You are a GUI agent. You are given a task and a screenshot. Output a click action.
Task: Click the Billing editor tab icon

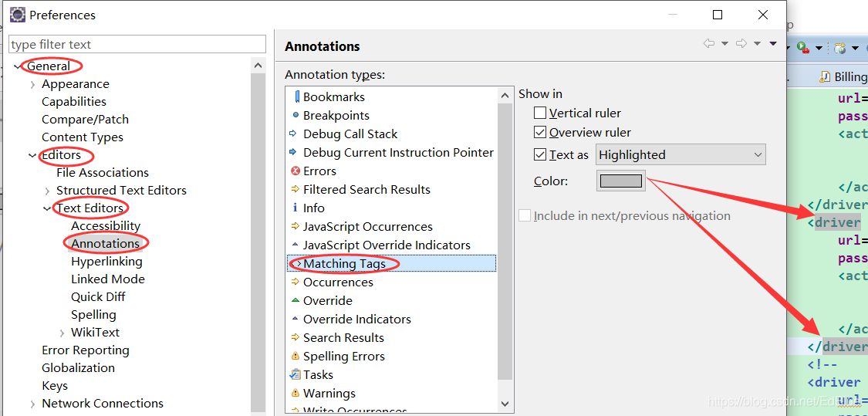point(826,77)
